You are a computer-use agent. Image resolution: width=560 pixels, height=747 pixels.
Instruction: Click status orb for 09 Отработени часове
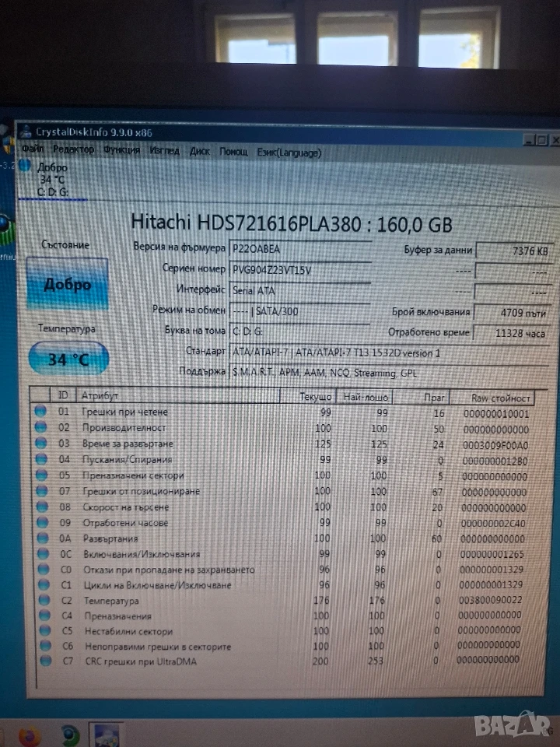coord(43,522)
